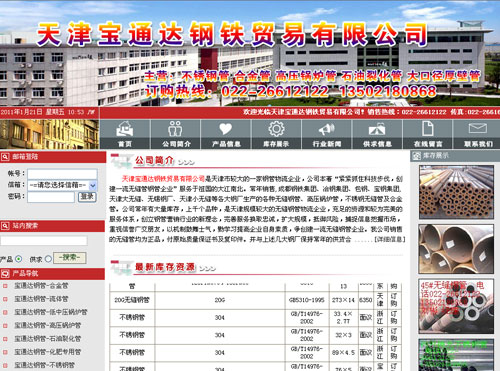The image size is (500, 371).
Task: Focus the 帐号 account input field
Action: point(62,174)
